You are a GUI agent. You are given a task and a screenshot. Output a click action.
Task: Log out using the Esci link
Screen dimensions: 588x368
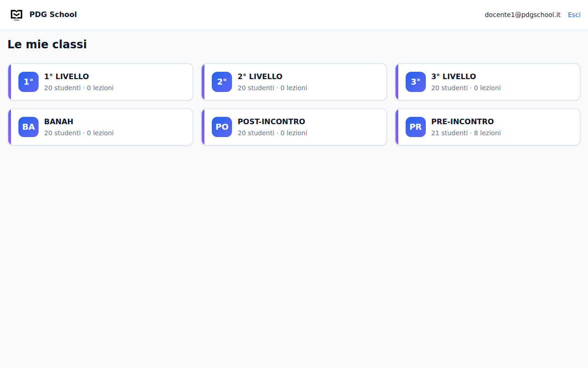574,15
